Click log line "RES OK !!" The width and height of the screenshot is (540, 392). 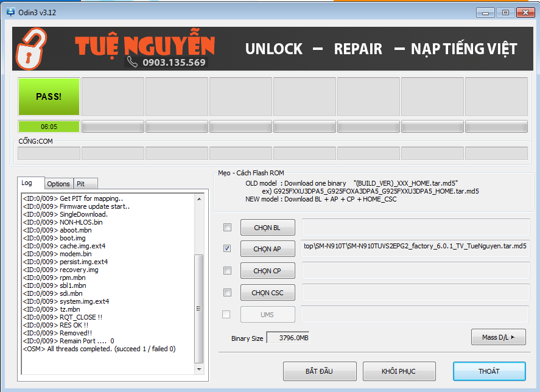pyautogui.click(x=55, y=325)
